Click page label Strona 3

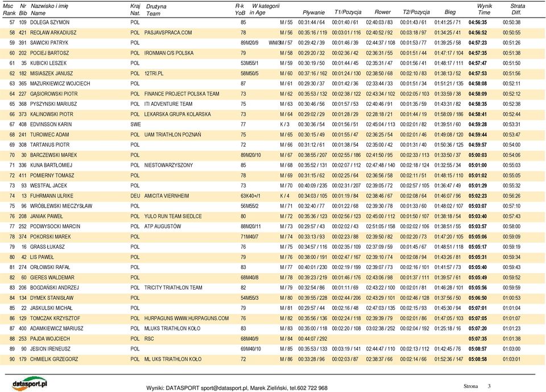point(477,386)
